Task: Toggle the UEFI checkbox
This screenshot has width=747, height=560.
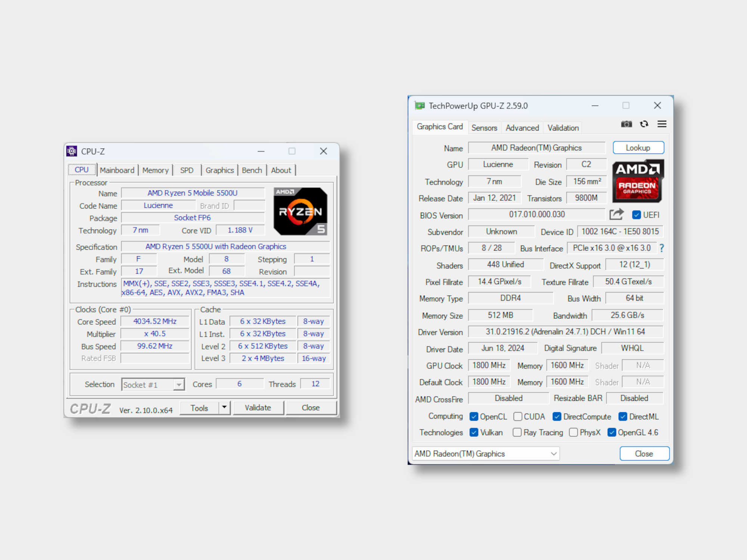Action: tap(636, 215)
